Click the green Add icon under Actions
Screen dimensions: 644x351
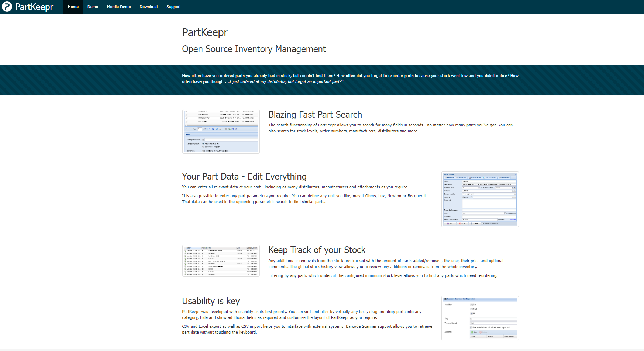click(x=472, y=332)
